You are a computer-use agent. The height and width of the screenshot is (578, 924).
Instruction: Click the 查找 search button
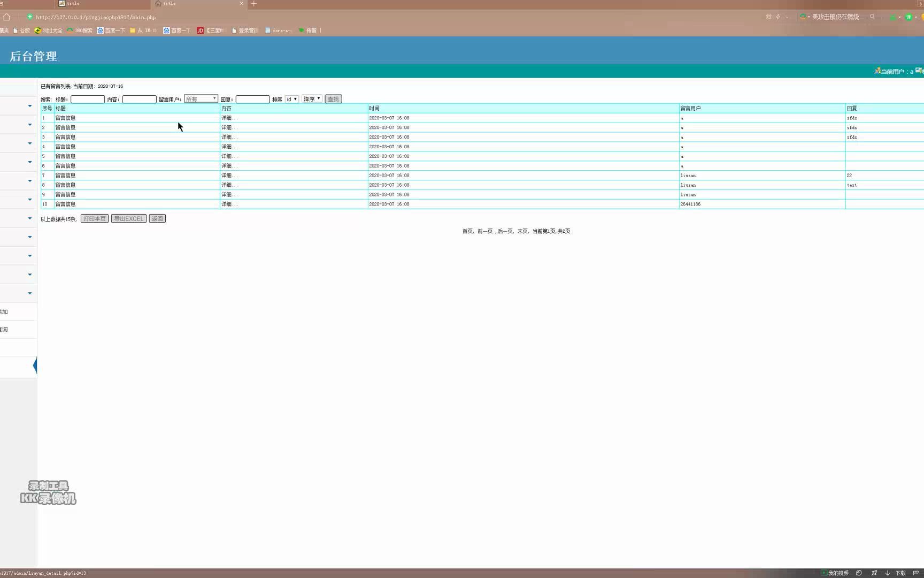click(333, 99)
